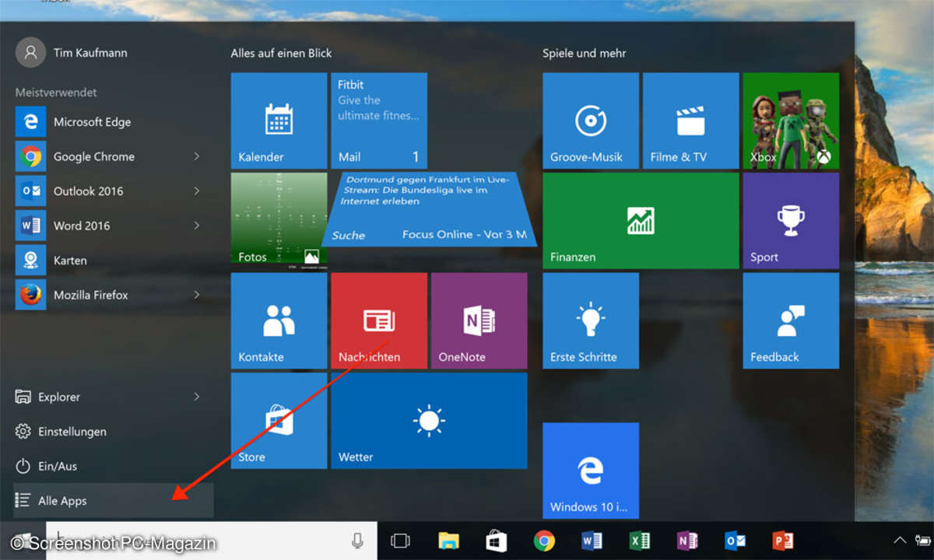Screen dimensions: 934x560
Task: Expand Mozilla Firefox jump list arrow
Action: click(x=197, y=295)
